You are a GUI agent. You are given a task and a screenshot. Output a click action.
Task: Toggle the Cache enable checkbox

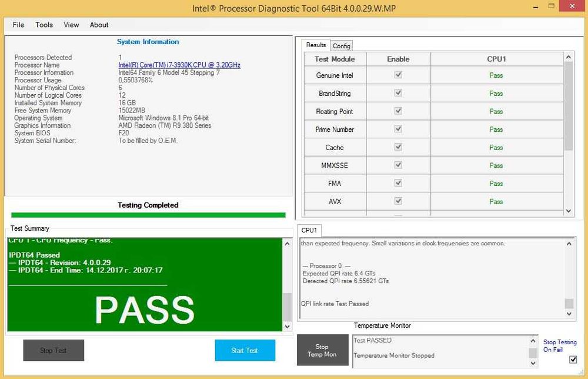tap(398, 147)
